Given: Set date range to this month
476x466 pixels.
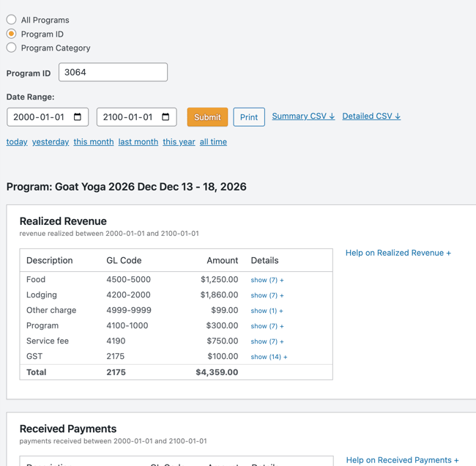Looking at the screenshot, I should pyautogui.click(x=93, y=142).
